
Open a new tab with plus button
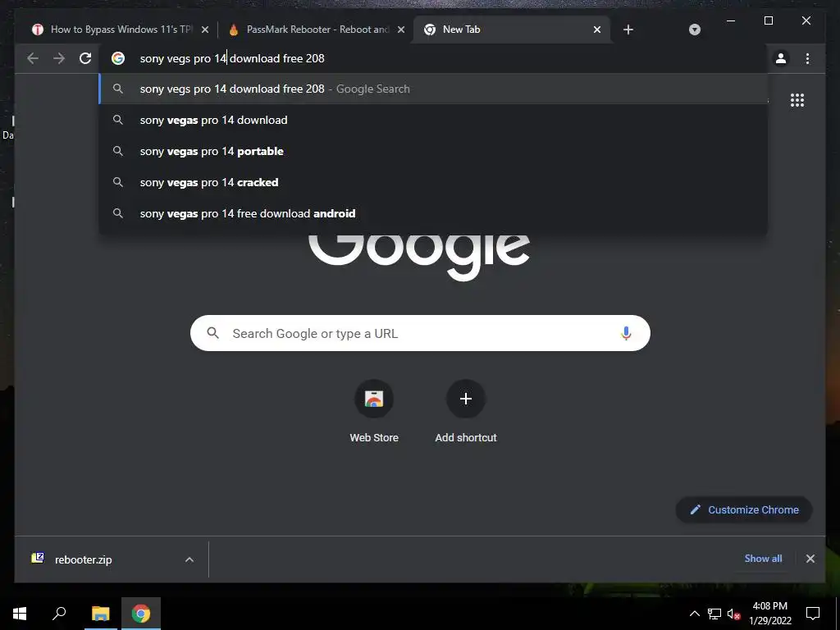click(x=628, y=30)
